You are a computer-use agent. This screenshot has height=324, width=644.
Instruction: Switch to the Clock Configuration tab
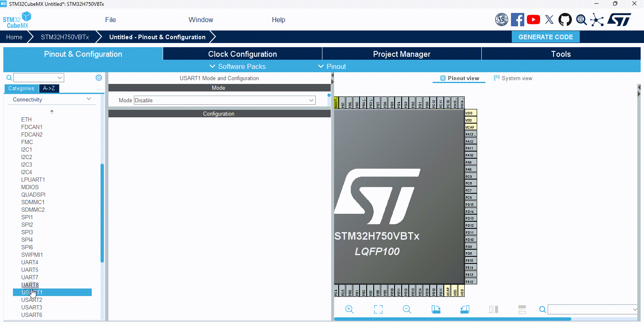[x=242, y=54]
